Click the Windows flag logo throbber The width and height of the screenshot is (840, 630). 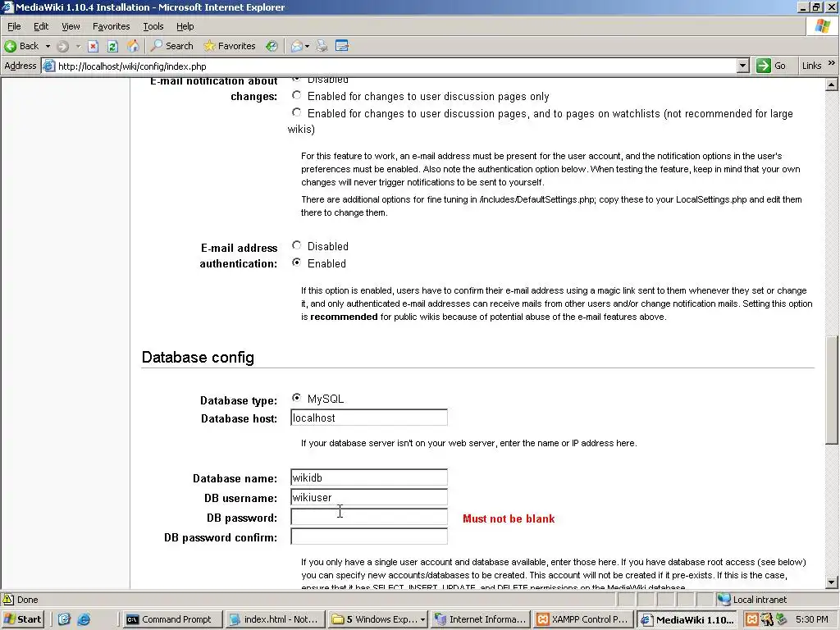[823, 25]
